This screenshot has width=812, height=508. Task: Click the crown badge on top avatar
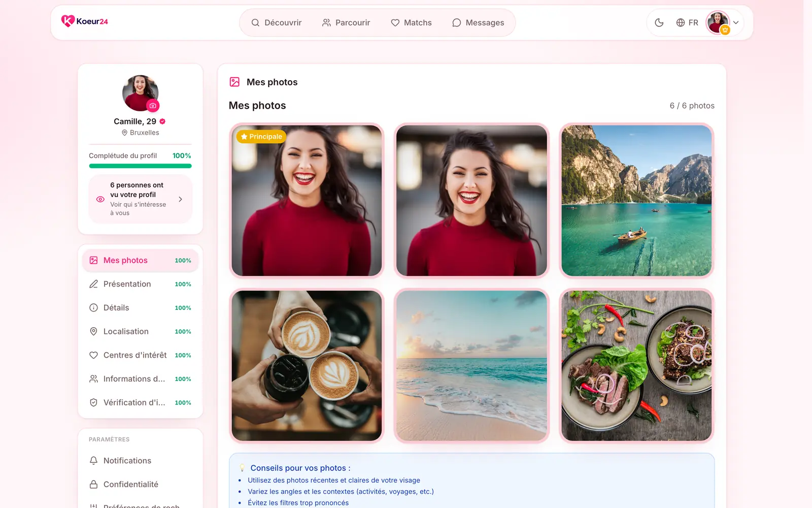tap(725, 30)
